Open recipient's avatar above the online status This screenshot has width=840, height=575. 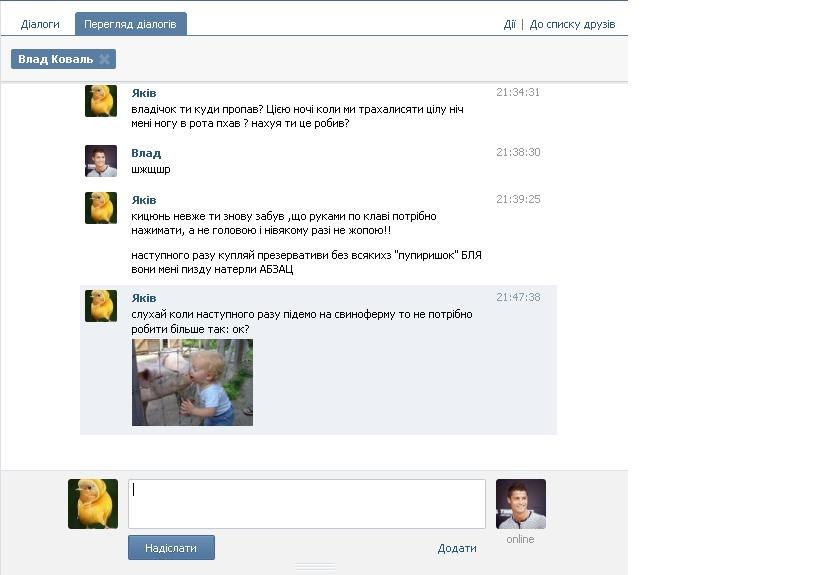(521, 504)
